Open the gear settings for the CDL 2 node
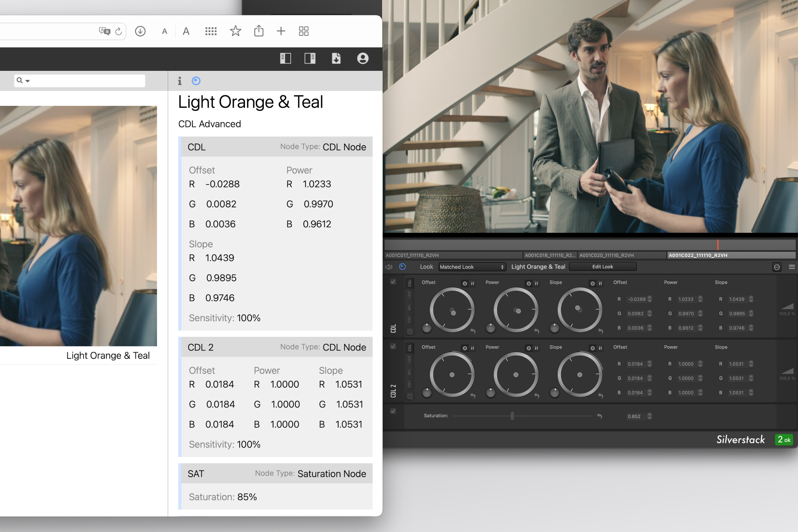Viewport: 798px width, 532px height. point(410,396)
